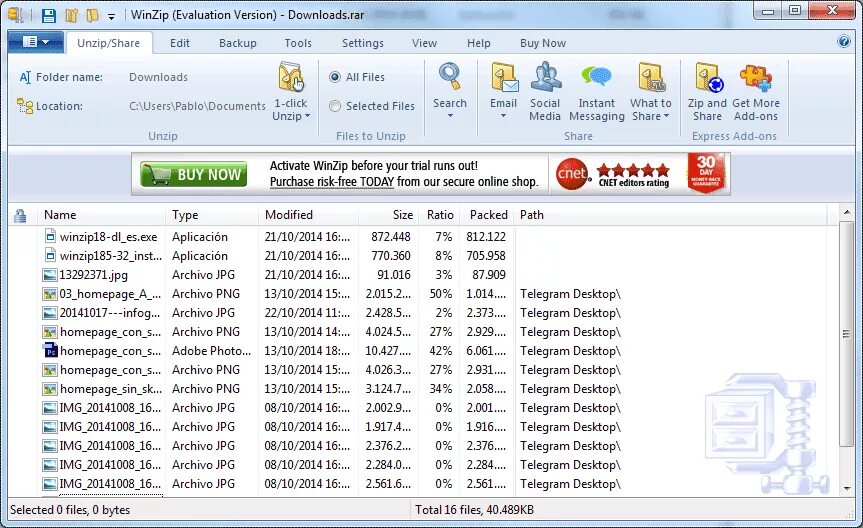Sort file list by Size column
863x528 pixels.
(x=389, y=215)
